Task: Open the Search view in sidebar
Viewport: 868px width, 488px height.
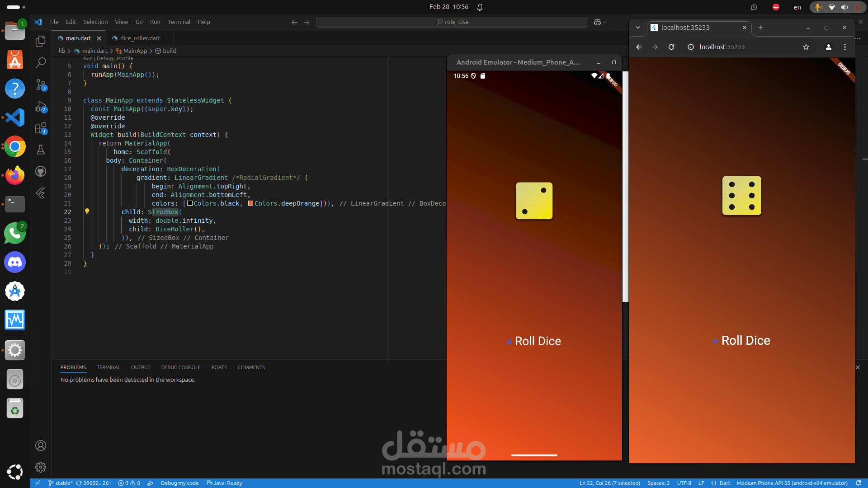Action: (41, 62)
